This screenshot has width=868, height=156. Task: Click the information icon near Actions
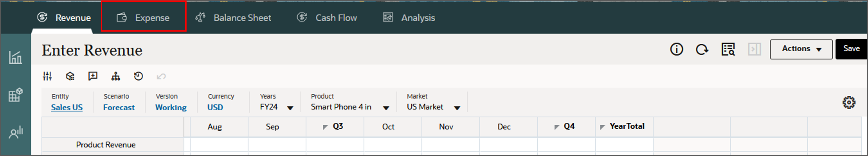click(676, 50)
